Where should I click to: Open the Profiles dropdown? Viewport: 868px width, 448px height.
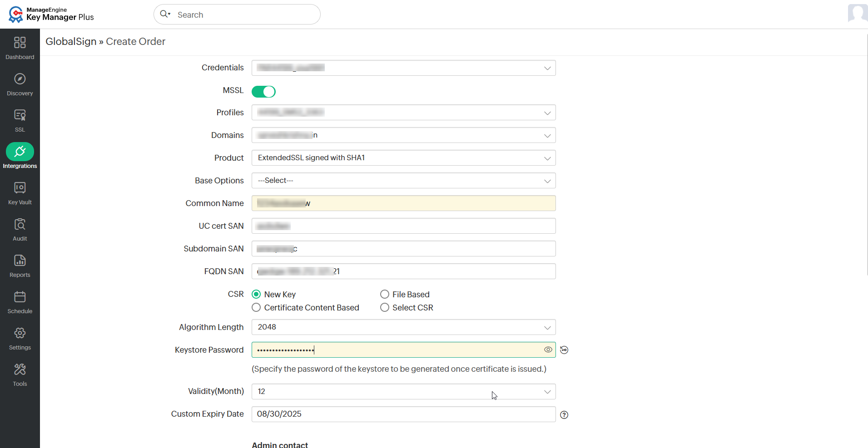404,113
